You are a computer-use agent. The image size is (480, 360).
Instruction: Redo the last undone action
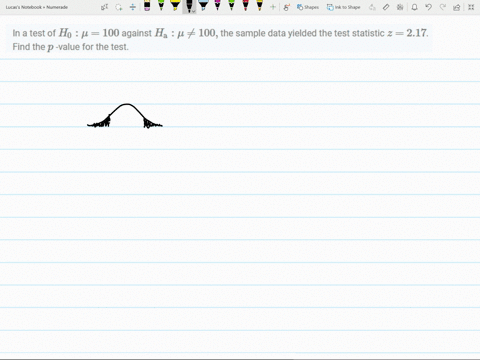point(443,7)
